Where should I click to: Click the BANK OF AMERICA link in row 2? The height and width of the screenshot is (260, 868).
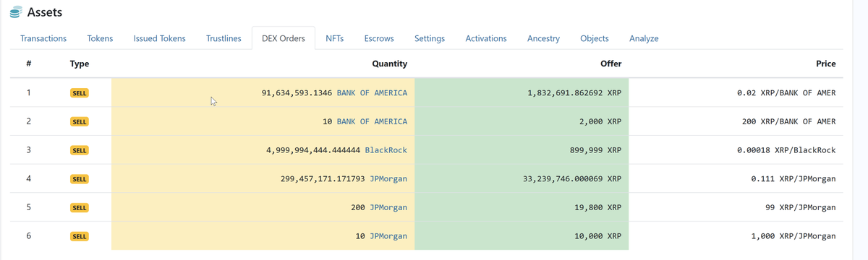click(372, 122)
